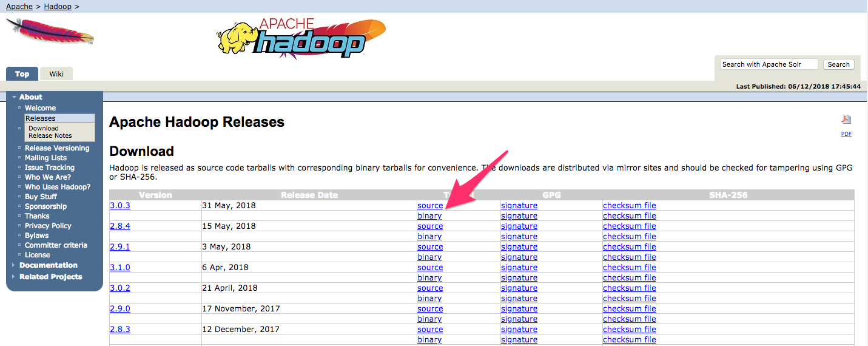
Task: Open signature for 2.9.0 source
Action: pyautogui.click(x=519, y=308)
